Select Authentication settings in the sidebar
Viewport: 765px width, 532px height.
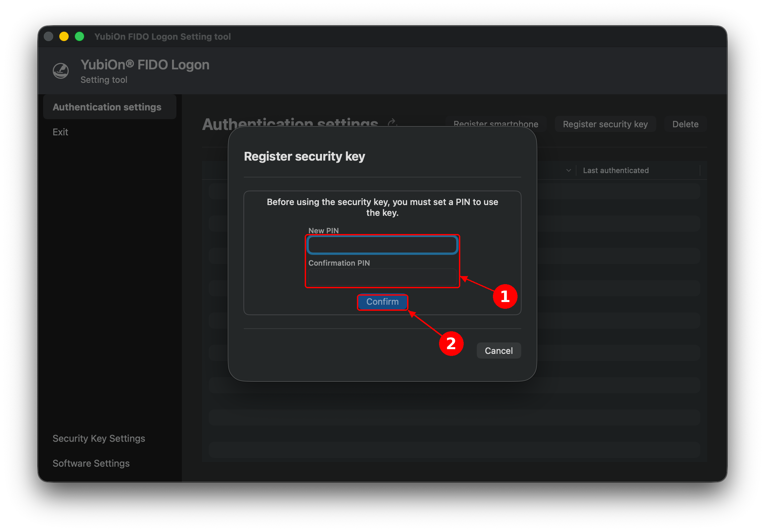click(x=110, y=107)
